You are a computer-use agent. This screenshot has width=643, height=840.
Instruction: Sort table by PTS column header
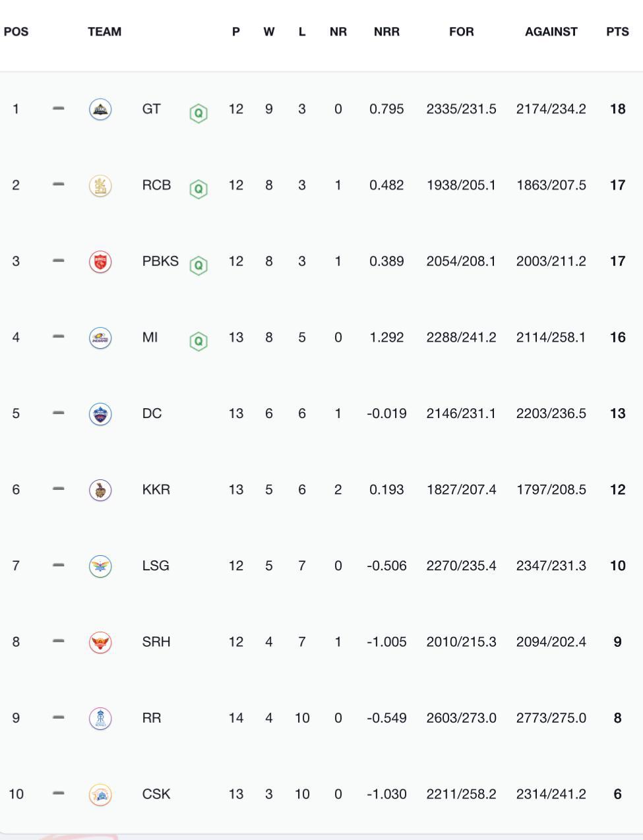[617, 32]
